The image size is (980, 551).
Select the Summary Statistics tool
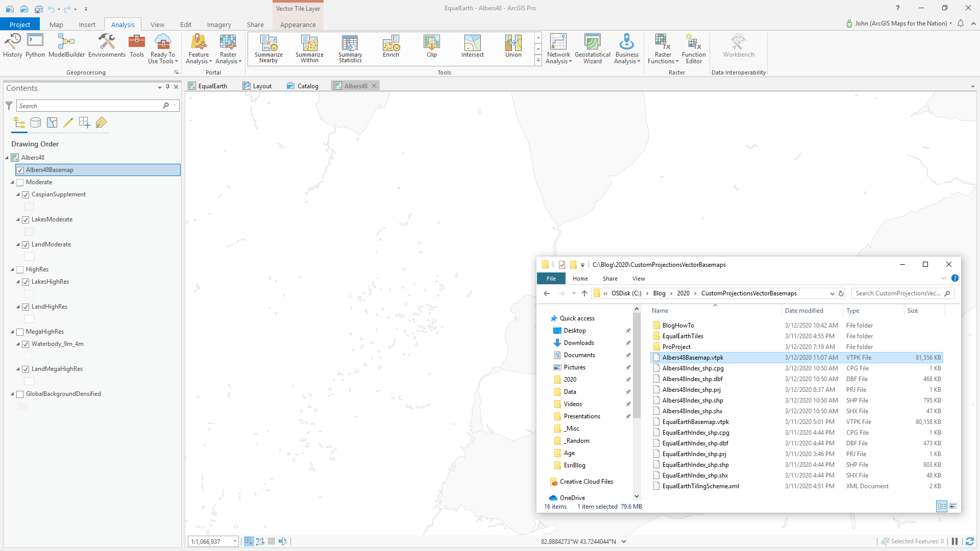[350, 49]
